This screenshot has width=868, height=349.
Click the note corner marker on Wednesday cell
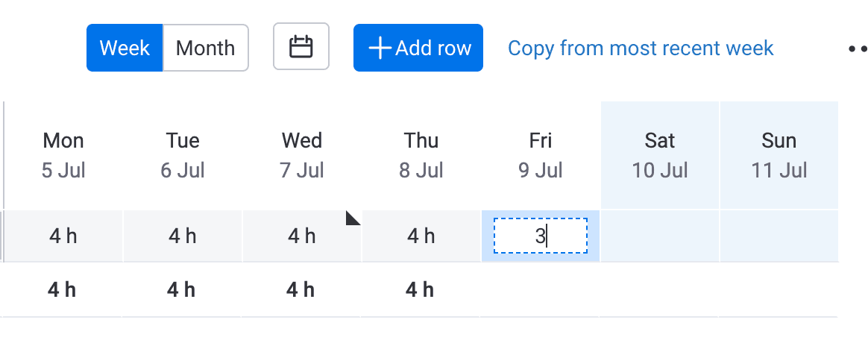click(x=353, y=218)
